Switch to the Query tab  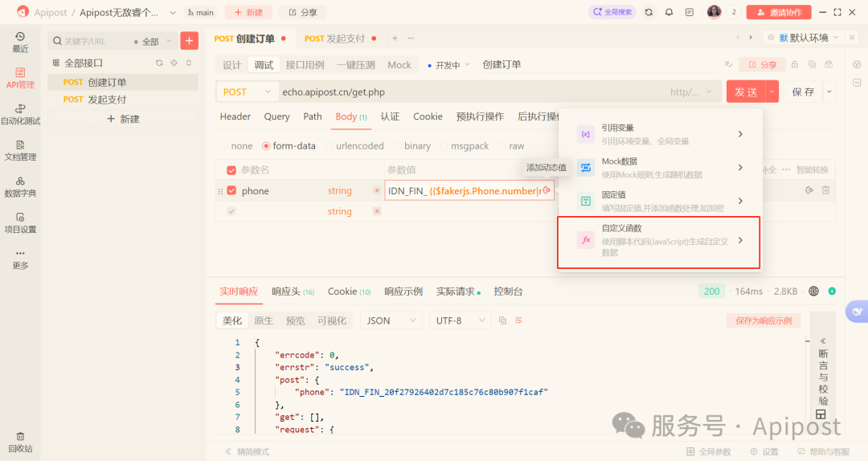(276, 116)
